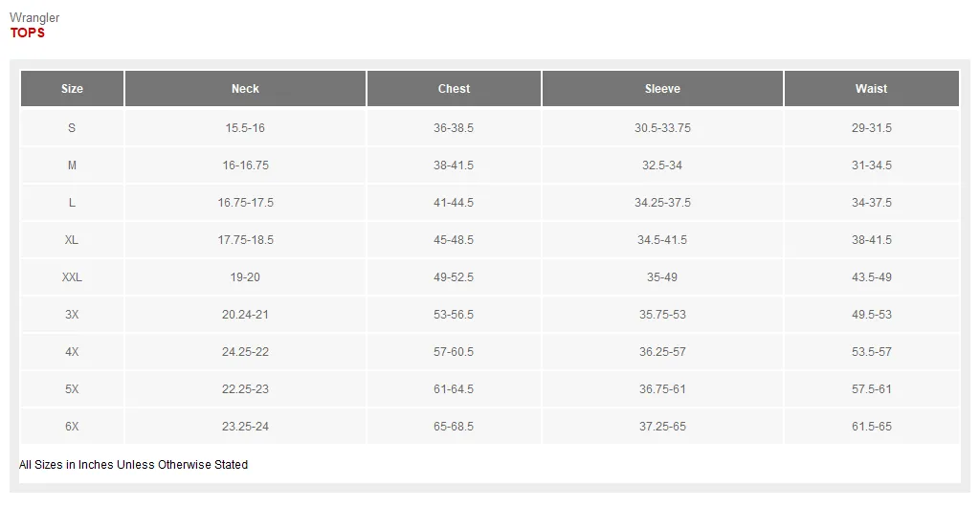The width and height of the screenshot is (980, 507).
Task: Click the Waist column header
Action: (x=871, y=89)
